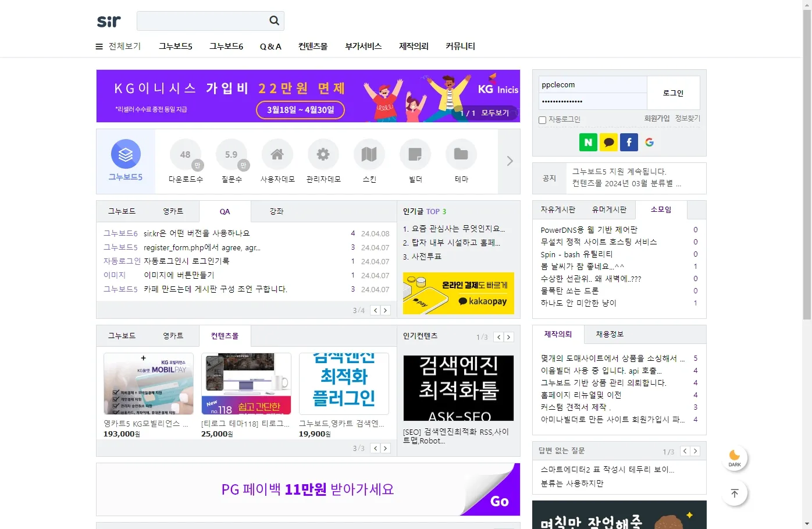The image size is (812, 529).
Task: Open popular post '사전투표'
Action: pos(426,257)
